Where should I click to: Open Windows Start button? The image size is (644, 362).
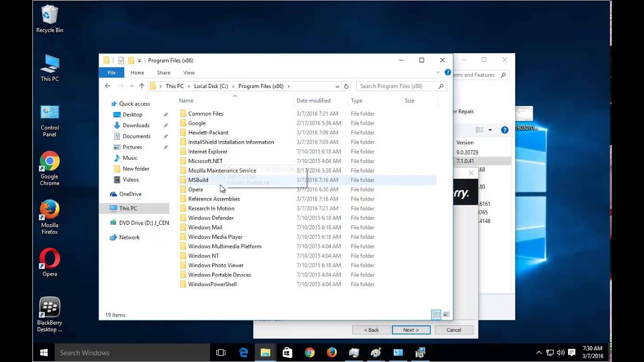44,352
